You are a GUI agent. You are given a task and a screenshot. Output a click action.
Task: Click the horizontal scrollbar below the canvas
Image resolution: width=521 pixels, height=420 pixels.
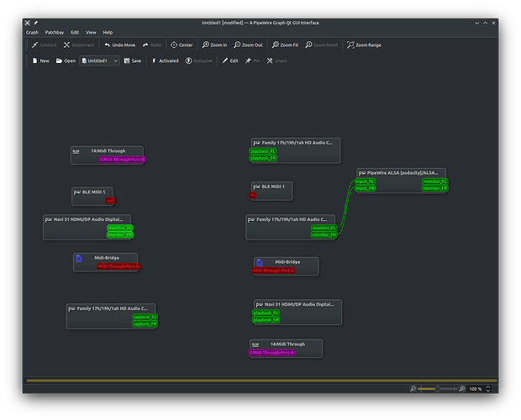260,381
